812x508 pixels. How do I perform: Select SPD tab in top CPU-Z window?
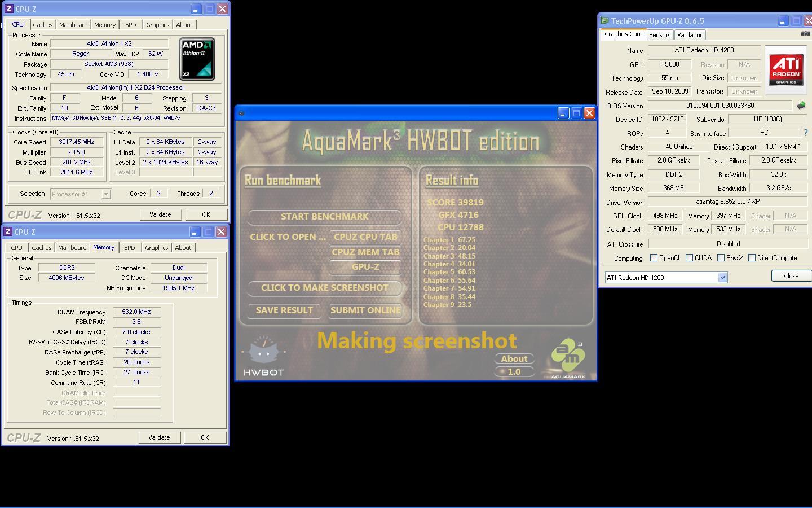[131, 25]
